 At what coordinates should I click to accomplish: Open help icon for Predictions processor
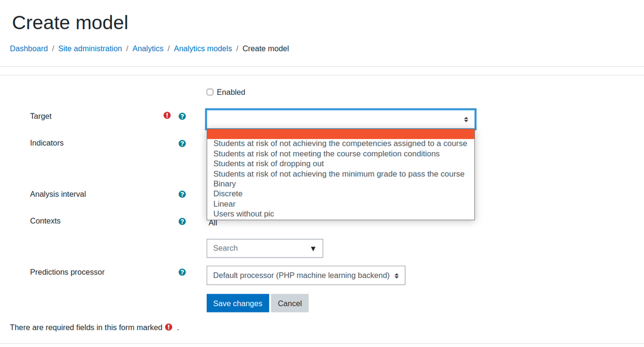tap(182, 272)
